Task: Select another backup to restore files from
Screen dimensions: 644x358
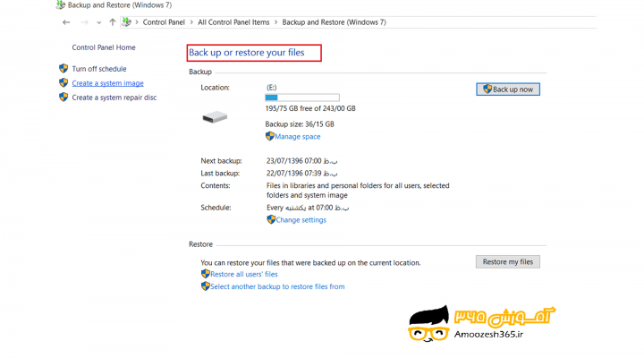Action: point(277,286)
